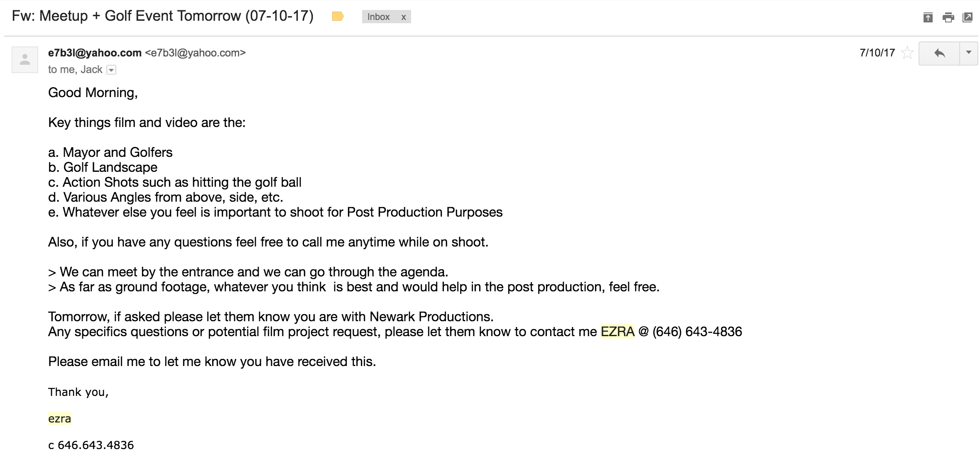Star this email from e7b3l@yahoo.com
This screenshot has height=459, width=980.
click(x=907, y=53)
